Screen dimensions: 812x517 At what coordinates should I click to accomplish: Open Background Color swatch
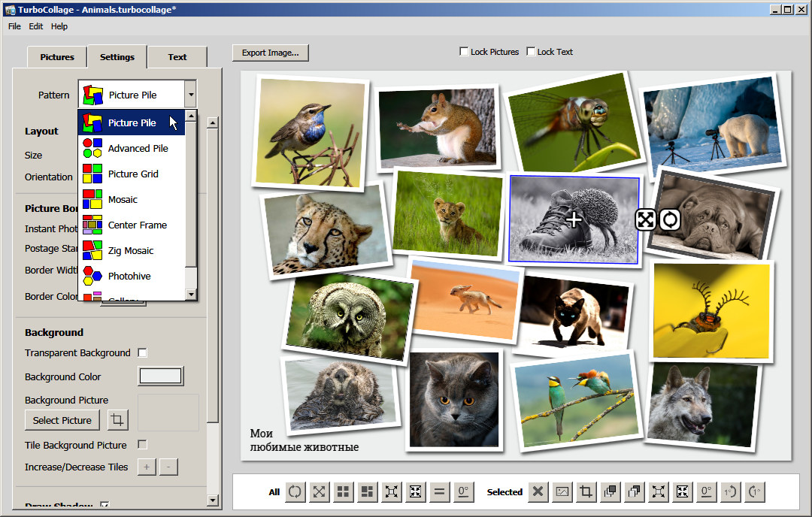tap(161, 376)
